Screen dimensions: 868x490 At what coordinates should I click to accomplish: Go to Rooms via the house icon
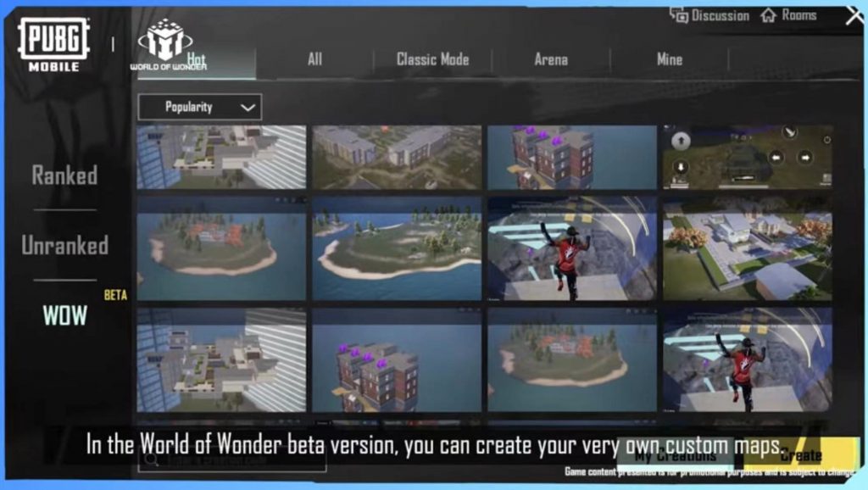tap(768, 15)
